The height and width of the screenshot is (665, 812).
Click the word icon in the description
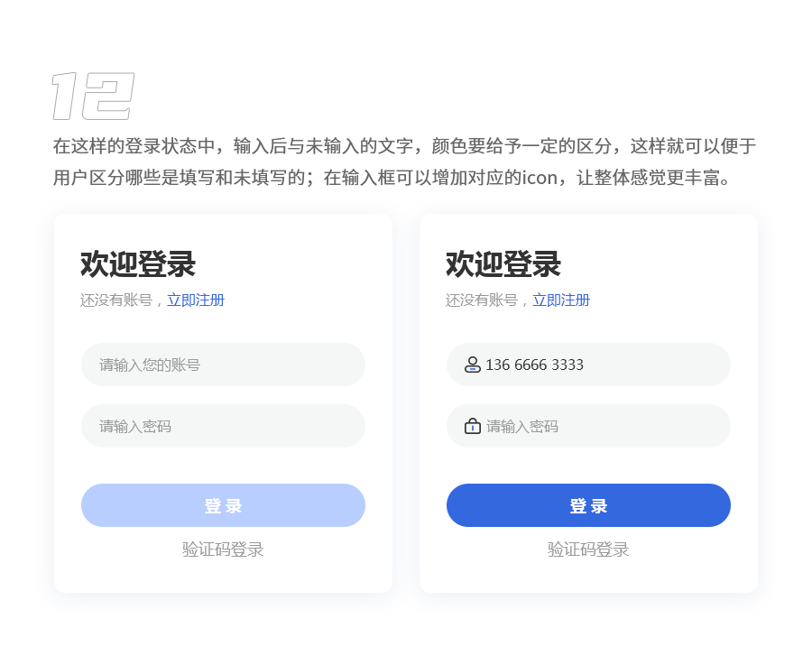point(540,177)
